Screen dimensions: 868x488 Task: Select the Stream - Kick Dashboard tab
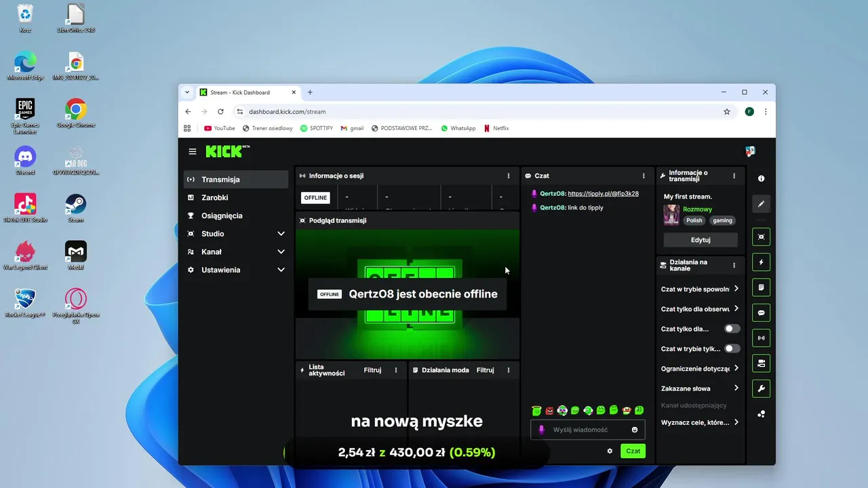(x=248, y=92)
